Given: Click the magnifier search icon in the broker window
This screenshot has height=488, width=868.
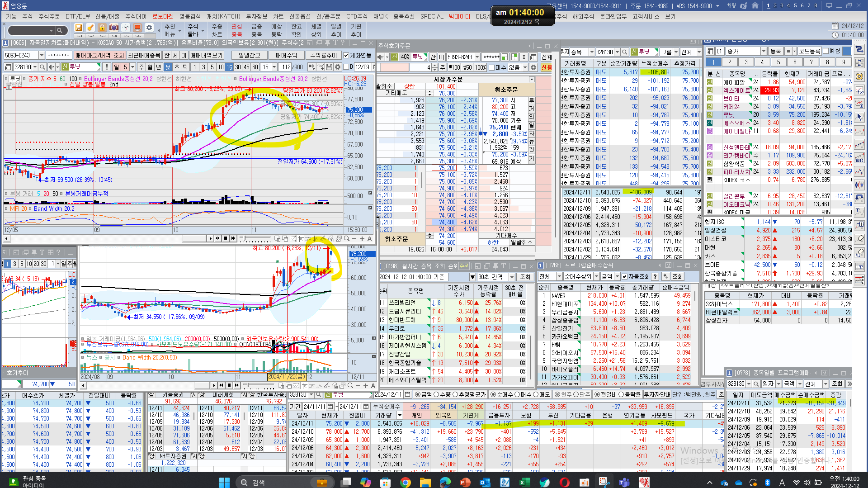Looking at the screenshot, I should [624, 52].
